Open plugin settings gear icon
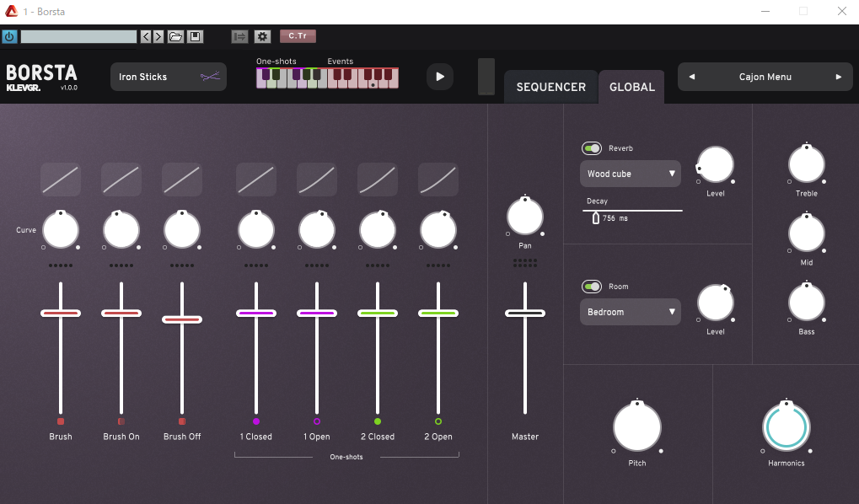Screen dimensions: 859x504 click(x=262, y=37)
